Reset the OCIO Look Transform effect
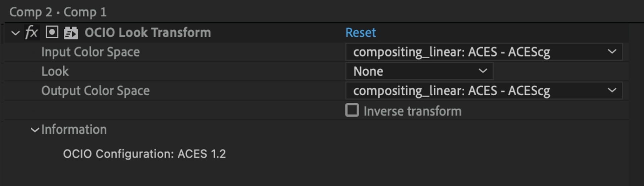Screen dimensions: 644x186 [360, 33]
